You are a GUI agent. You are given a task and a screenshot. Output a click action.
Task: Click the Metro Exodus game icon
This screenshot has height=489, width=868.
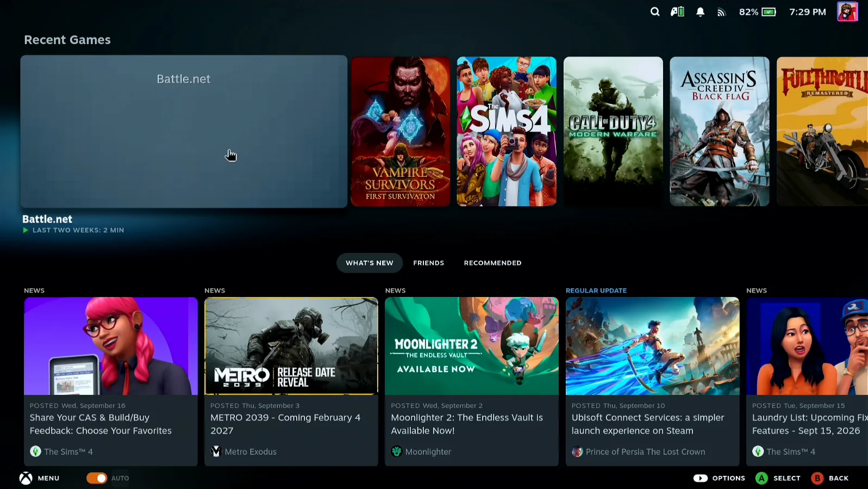(216, 451)
